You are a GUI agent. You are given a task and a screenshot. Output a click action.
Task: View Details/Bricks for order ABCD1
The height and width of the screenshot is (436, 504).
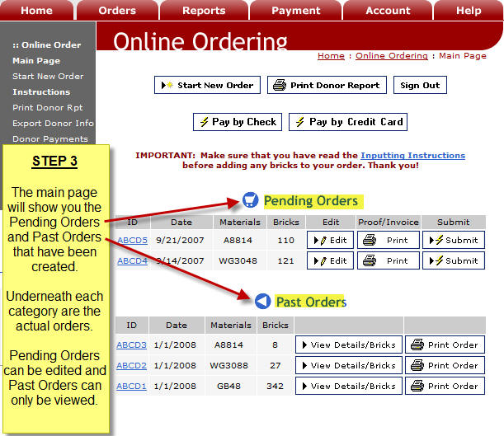(349, 386)
